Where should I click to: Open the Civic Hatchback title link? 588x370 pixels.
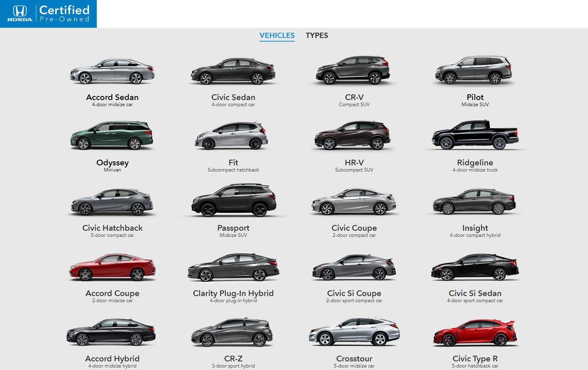112,228
